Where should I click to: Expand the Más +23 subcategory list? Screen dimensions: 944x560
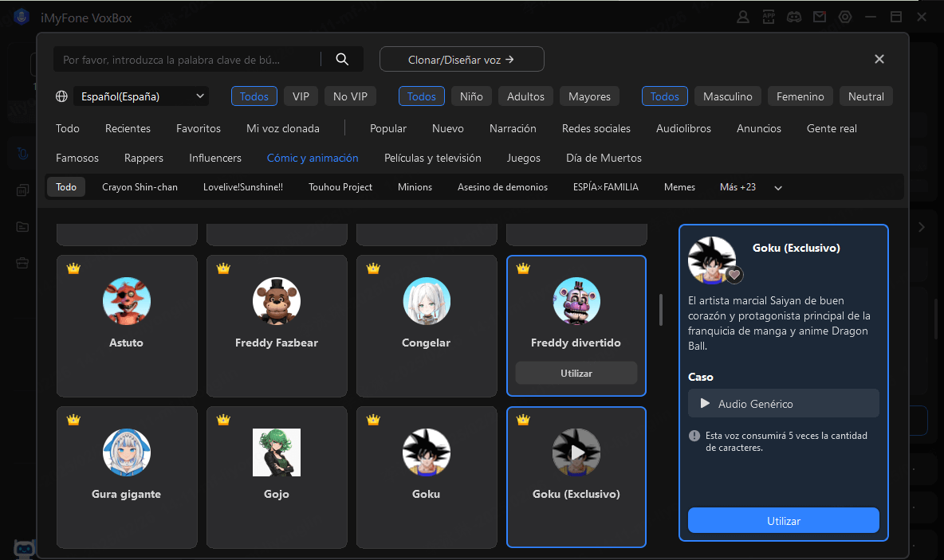tap(737, 187)
